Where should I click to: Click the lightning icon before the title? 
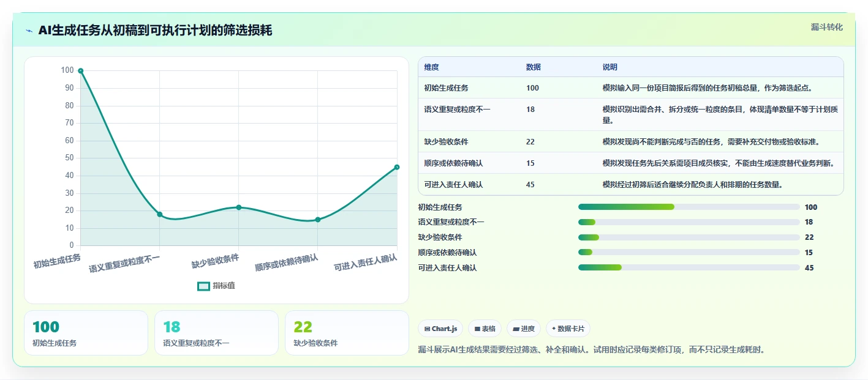click(x=29, y=31)
